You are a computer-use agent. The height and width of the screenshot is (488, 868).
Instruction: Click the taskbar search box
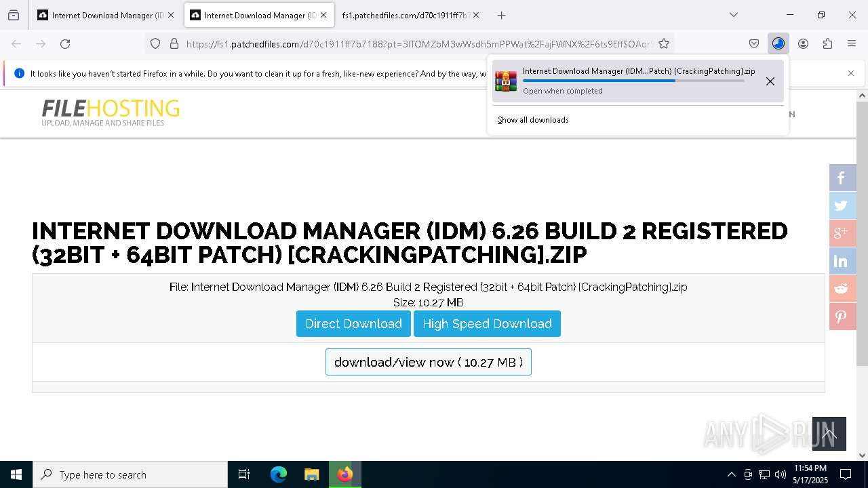pos(130,474)
